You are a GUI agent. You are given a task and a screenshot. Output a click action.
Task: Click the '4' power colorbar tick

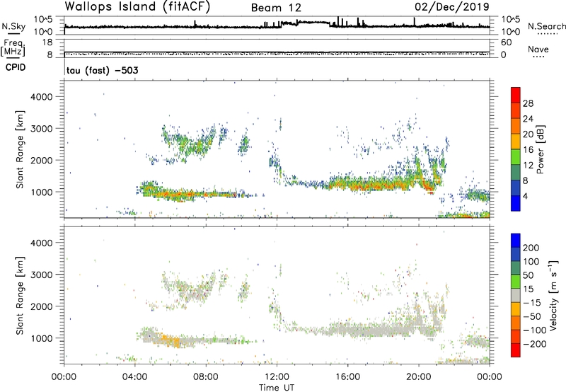click(x=525, y=196)
